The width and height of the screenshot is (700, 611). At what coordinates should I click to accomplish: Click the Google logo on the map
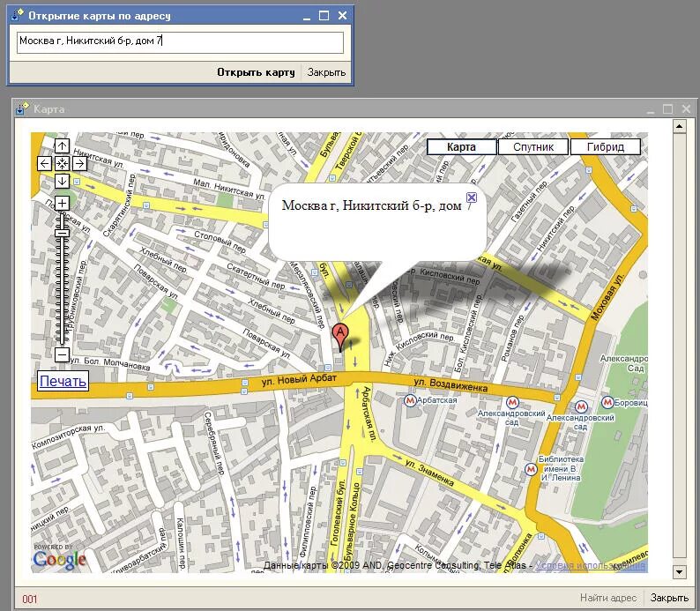[59, 560]
